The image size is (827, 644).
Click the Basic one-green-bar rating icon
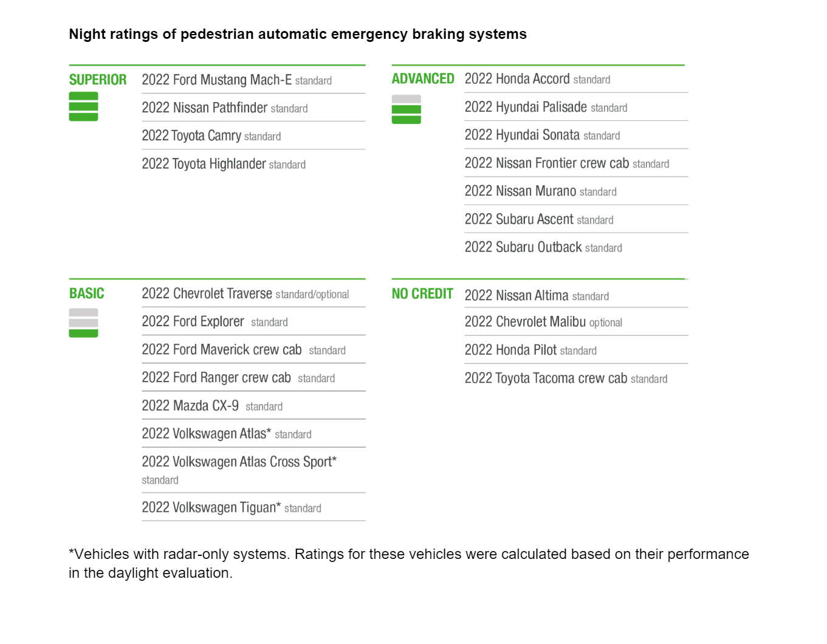83,323
